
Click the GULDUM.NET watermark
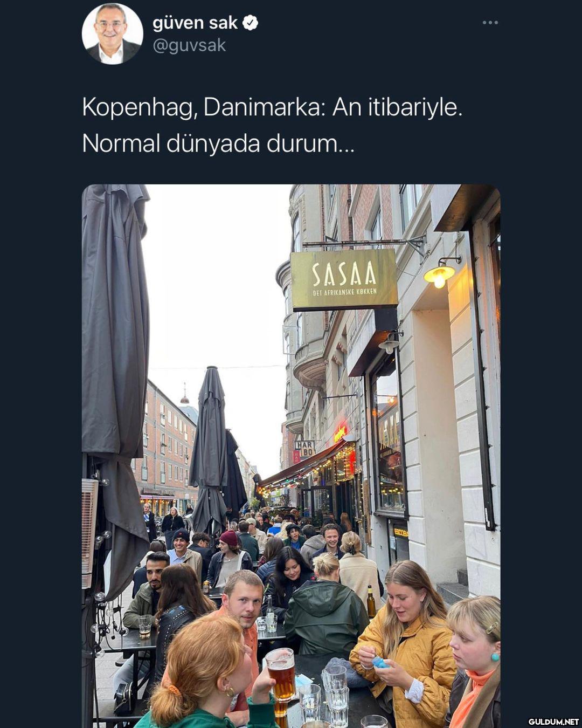coord(553,722)
